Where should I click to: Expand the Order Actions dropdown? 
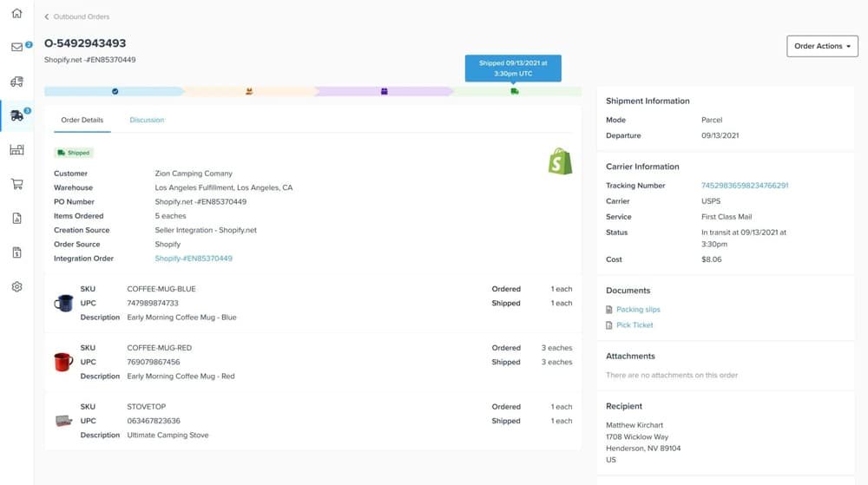click(821, 46)
